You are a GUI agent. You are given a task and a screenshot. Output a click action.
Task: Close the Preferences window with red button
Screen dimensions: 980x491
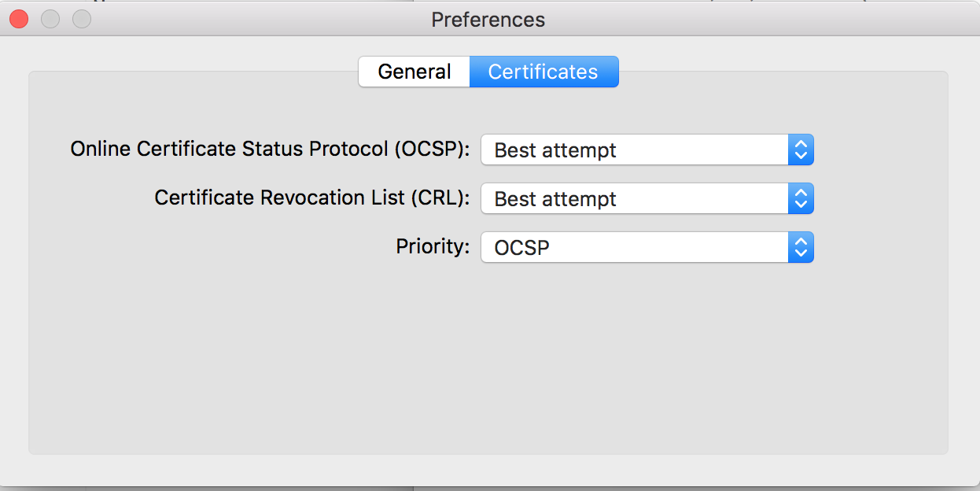pyautogui.click(x=19, y=19)
